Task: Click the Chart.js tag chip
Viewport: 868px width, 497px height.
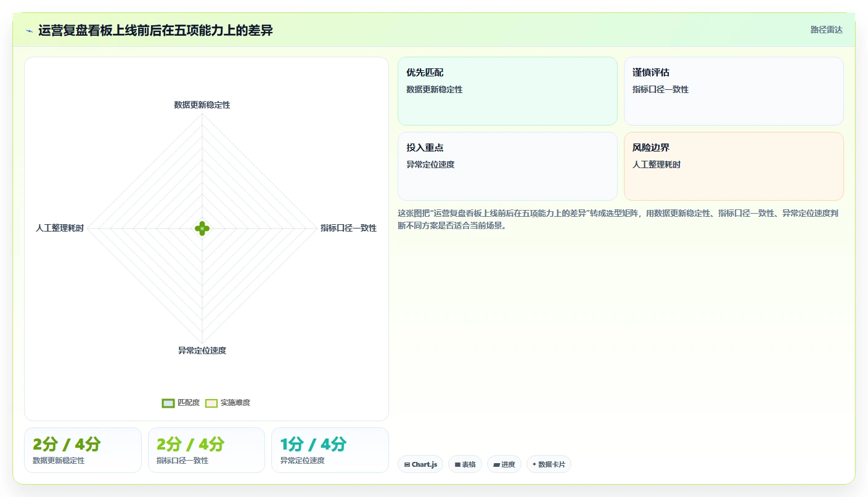Action: click(420, 464)
